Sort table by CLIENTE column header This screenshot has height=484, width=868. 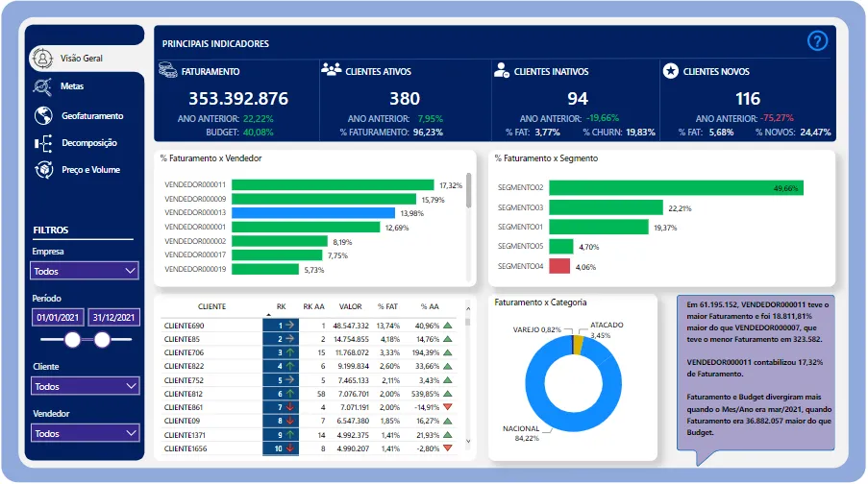point(212,306)
